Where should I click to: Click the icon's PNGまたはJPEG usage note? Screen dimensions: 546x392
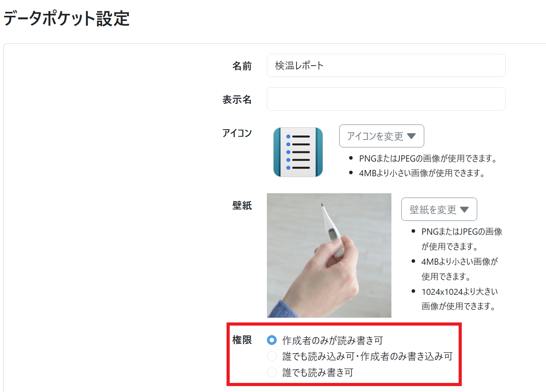pos(428,158)
